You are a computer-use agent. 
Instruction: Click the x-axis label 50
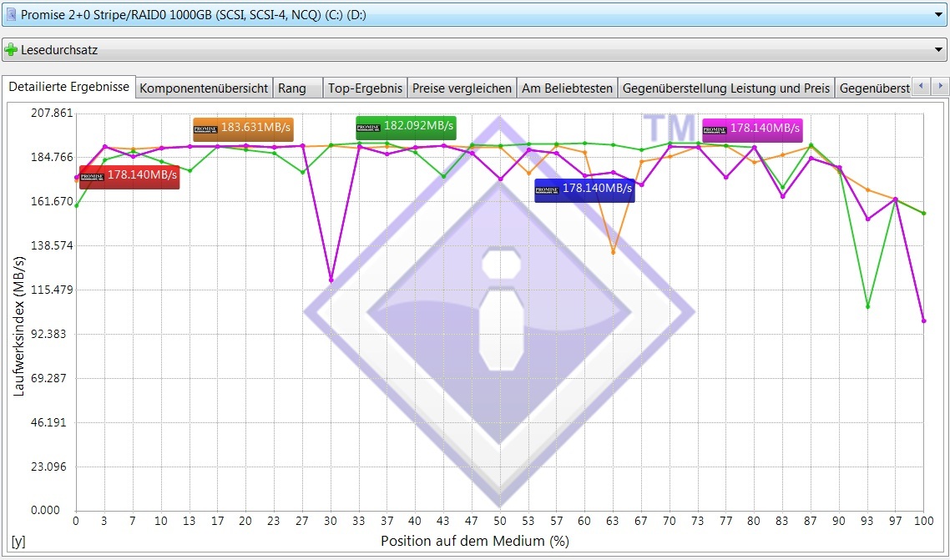500,522
